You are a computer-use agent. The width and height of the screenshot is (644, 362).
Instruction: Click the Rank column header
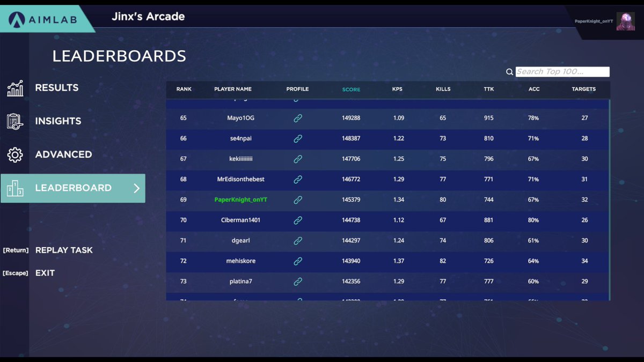184,89
